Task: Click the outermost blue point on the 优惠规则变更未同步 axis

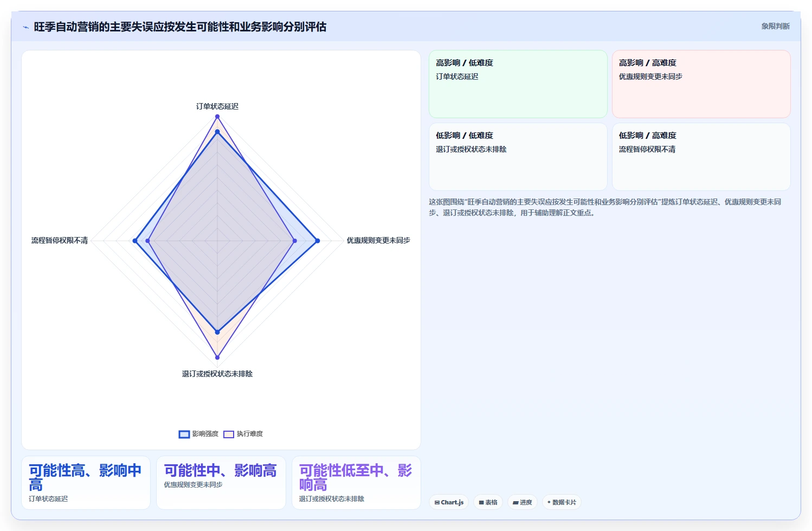Action: (318, 241)
